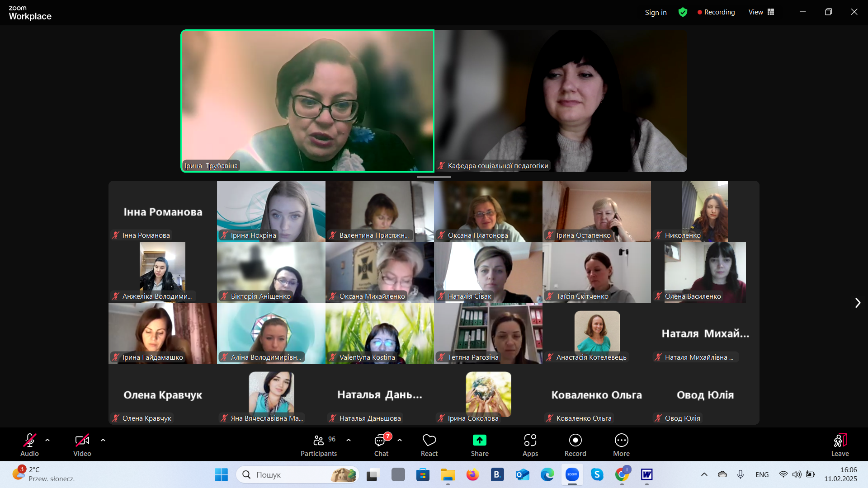
Task: Select Кафедра соціальної педагогіки video tile
Action: click(561, 101)
